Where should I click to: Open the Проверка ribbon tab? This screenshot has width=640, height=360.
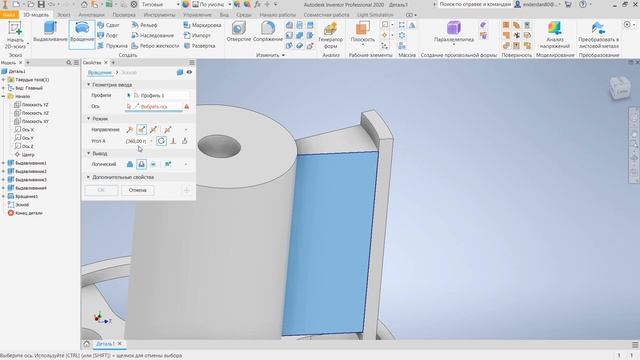point(124,15)
